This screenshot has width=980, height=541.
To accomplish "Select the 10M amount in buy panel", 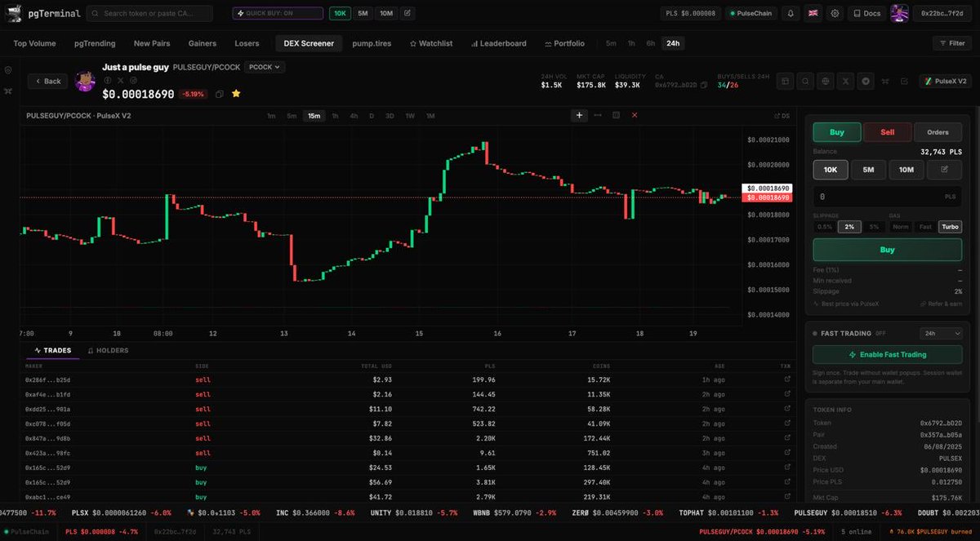I will click(906, 170).
